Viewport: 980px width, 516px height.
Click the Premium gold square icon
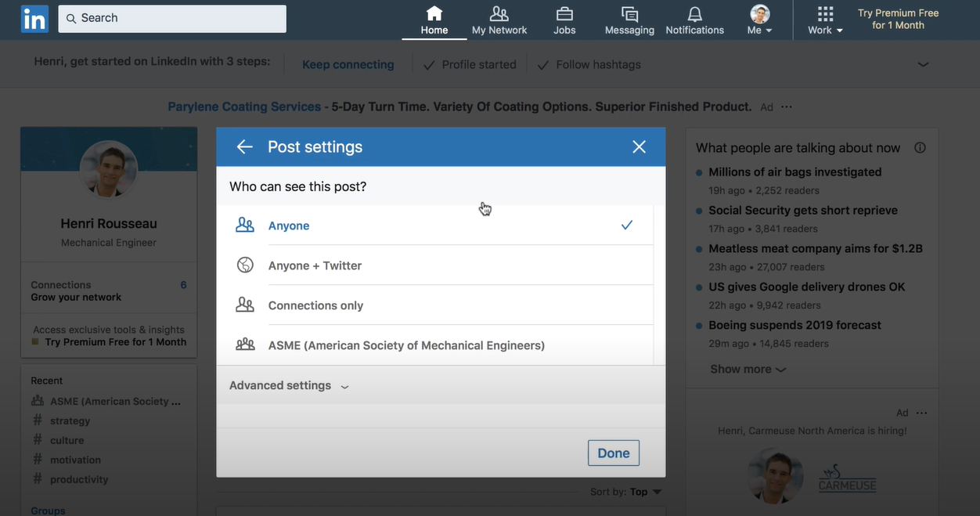pos(34,342)
